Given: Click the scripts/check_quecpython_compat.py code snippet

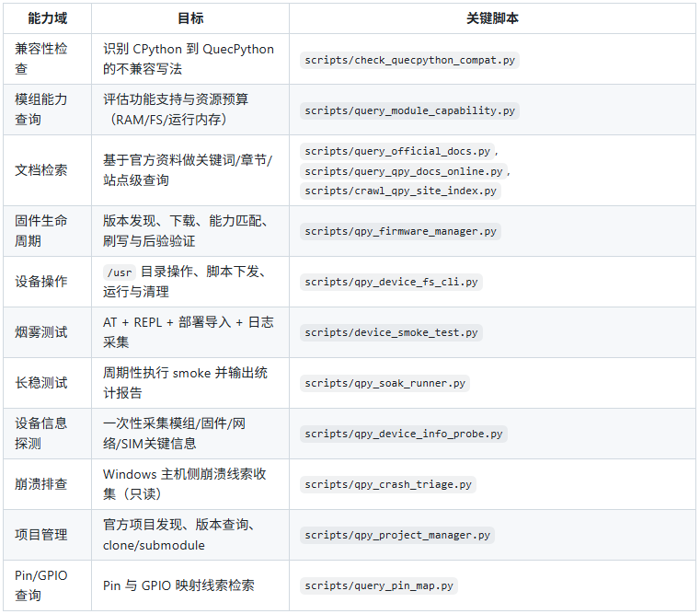Looking at the screenshot, I should coord(410,60).
